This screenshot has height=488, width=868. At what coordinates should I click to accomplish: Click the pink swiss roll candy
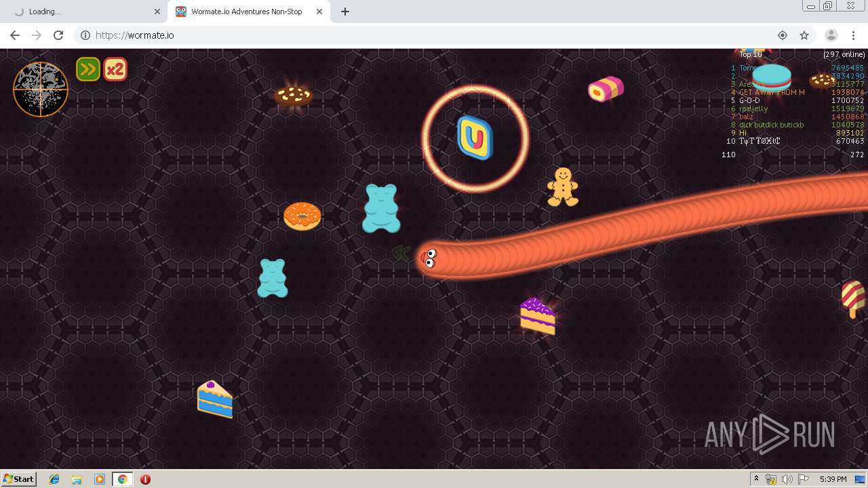tap(606, 89)
